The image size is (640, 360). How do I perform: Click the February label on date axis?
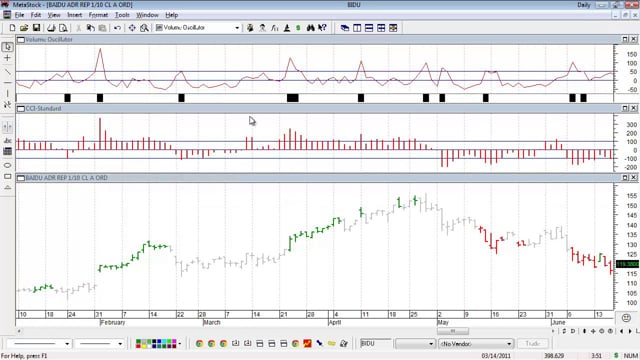113,322
